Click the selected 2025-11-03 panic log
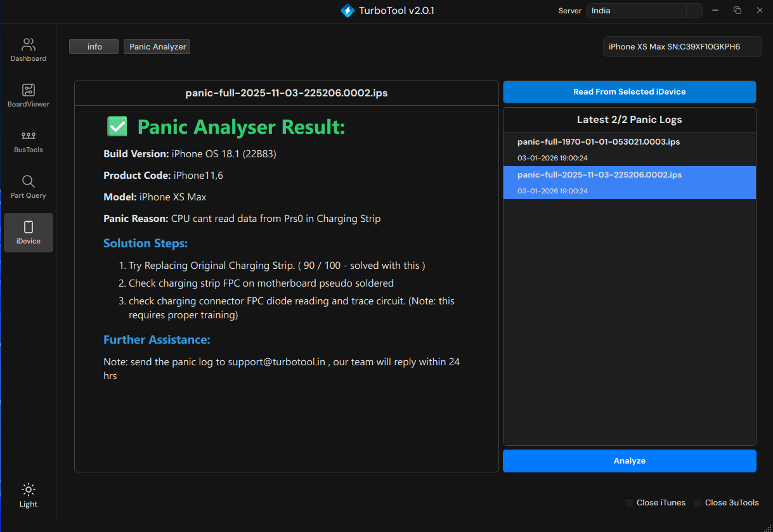The image size is (773, 532). pos(629,182)
